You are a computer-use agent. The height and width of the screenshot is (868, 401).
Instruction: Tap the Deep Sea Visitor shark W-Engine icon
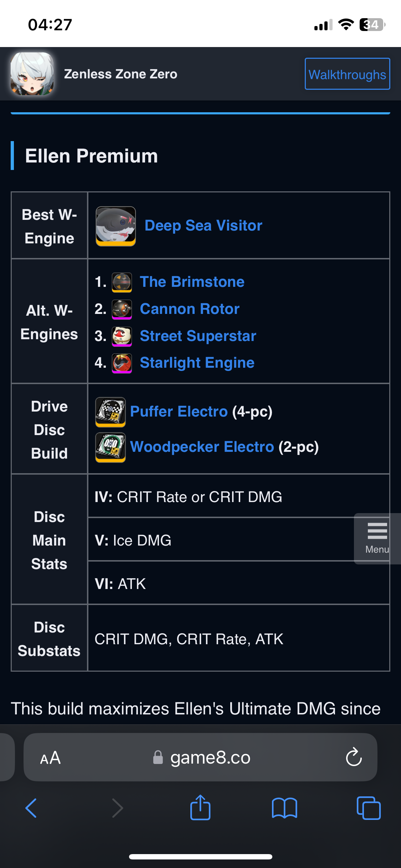click(x=115, y=226)
